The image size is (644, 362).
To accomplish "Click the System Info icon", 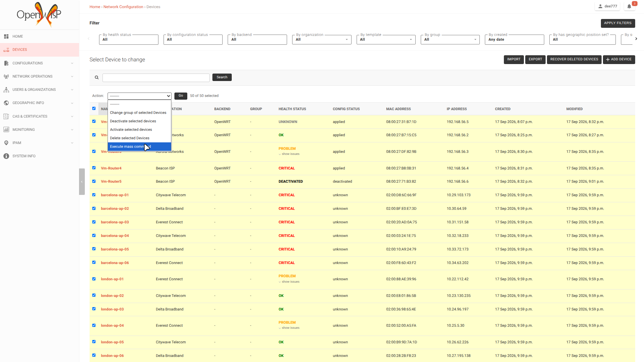I will 6,156.
